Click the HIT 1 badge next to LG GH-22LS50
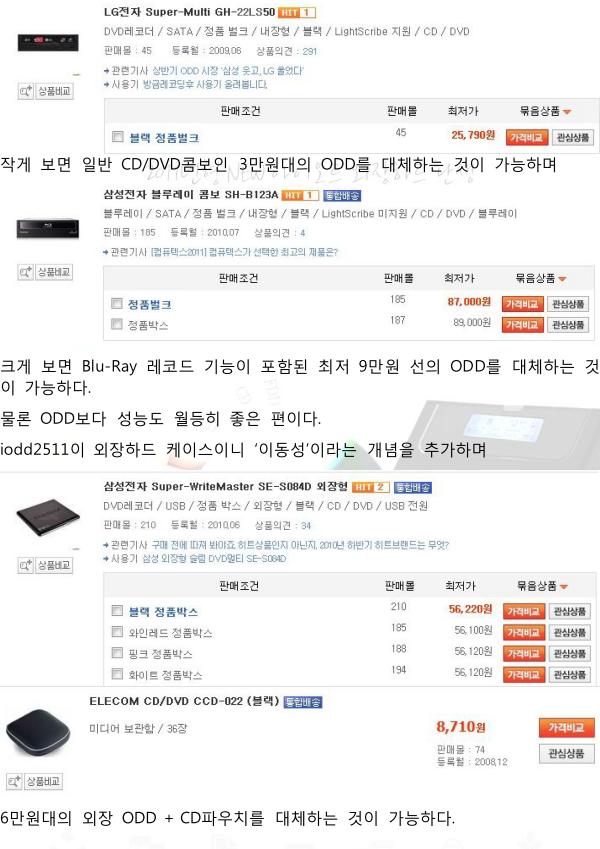 (x=297, y=12)
